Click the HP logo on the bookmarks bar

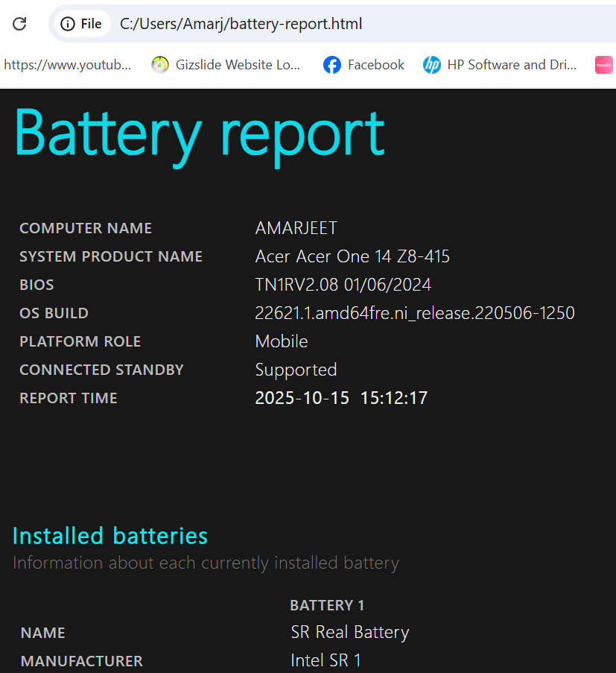click(x=432, y=65)
